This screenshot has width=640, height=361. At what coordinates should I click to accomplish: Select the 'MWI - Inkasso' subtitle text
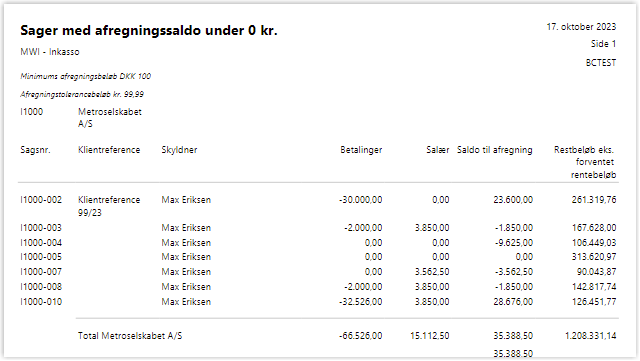(50, 52)
